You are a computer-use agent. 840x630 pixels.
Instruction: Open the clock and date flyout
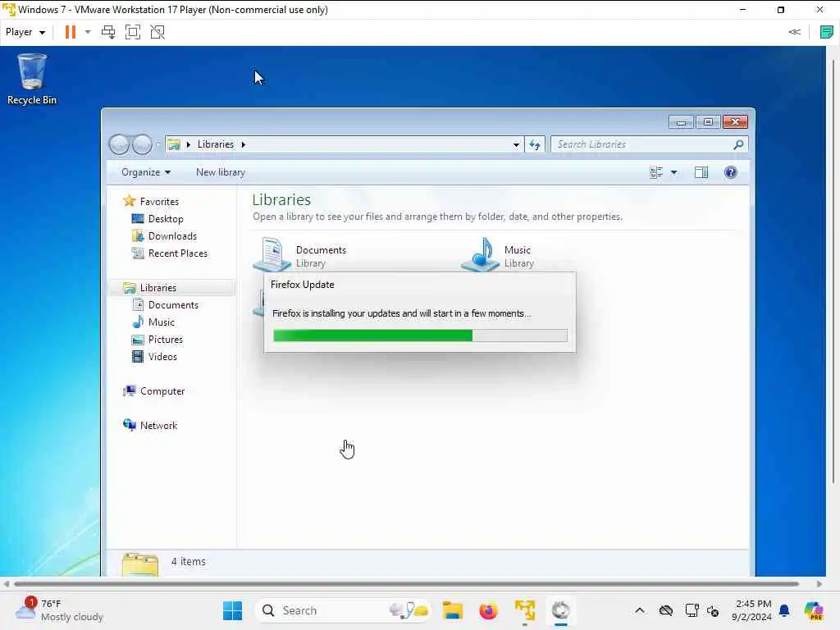752,610
